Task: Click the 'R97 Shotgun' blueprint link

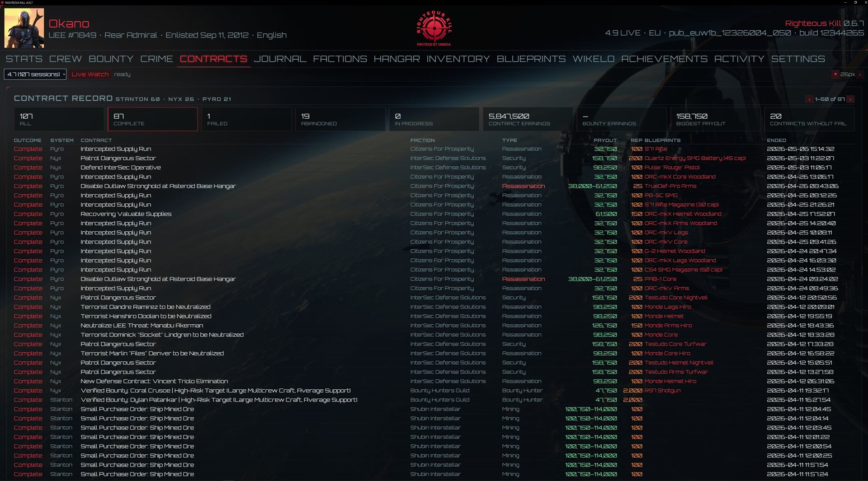Action: pos(662,391)
